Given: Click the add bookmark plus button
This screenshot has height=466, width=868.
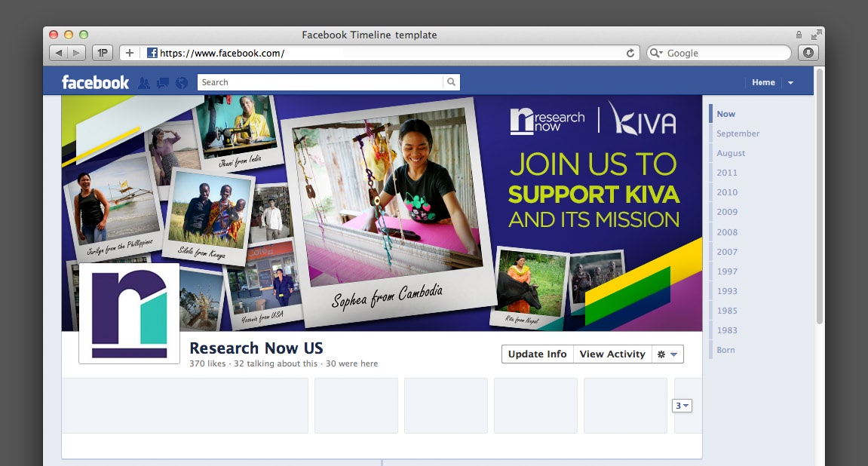Looking at the screenshot, I should [130, 53].
